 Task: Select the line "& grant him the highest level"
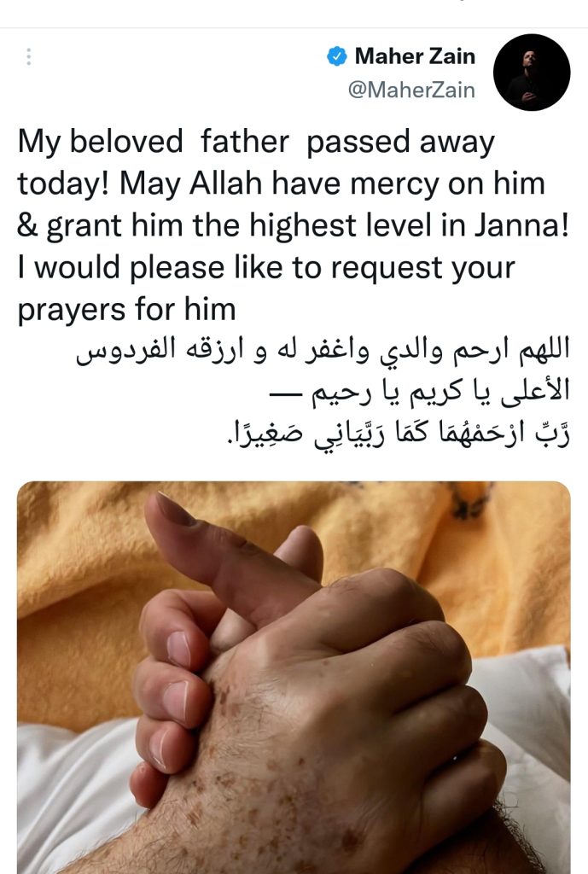tap(294, 225)
